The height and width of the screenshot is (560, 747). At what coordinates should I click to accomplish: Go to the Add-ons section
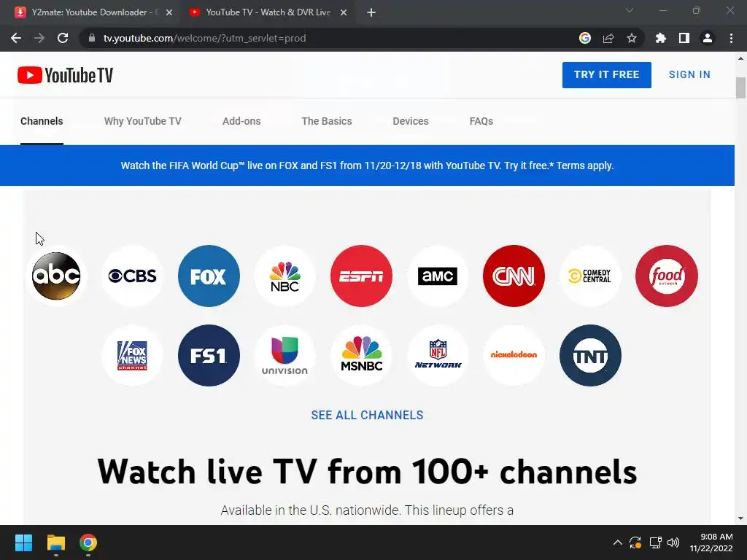tap(241, 121)
